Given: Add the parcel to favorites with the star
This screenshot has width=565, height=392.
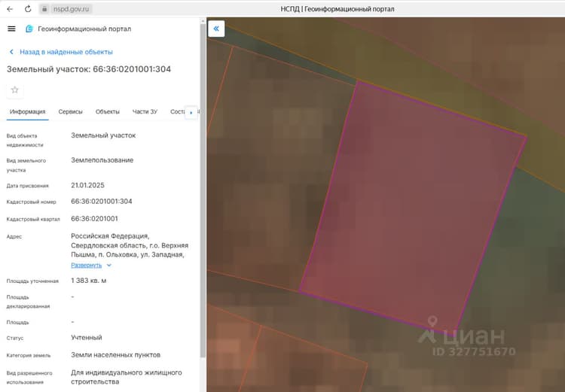Looking at the screenshot, I should click(15, 90).
